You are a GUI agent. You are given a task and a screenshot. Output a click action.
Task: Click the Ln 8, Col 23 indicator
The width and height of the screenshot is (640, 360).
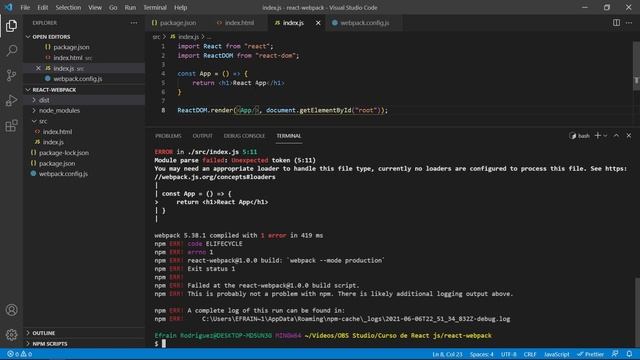[447, 354]
